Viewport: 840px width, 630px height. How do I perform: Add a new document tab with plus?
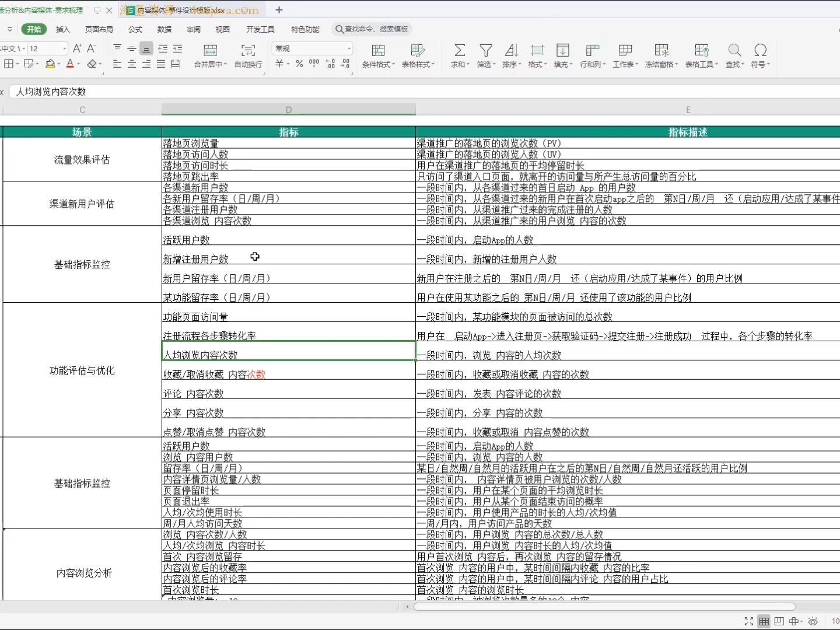pyautogui.click(x=279, y=10)
